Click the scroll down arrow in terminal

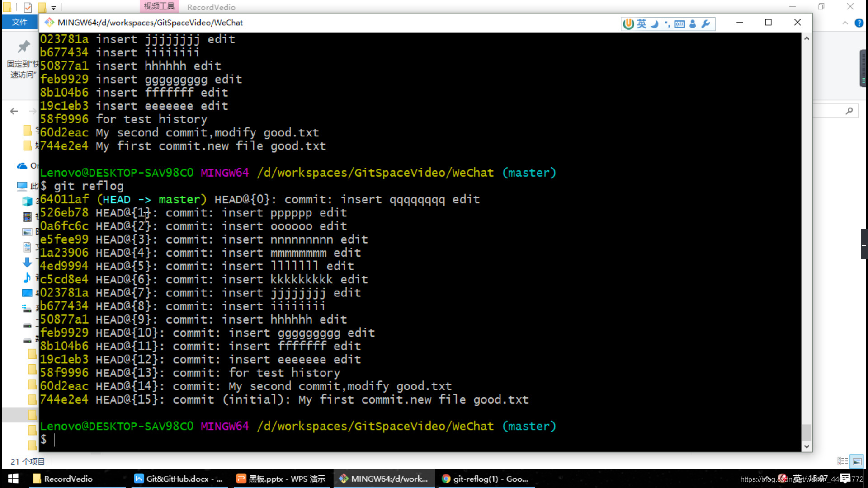(807, 446)
